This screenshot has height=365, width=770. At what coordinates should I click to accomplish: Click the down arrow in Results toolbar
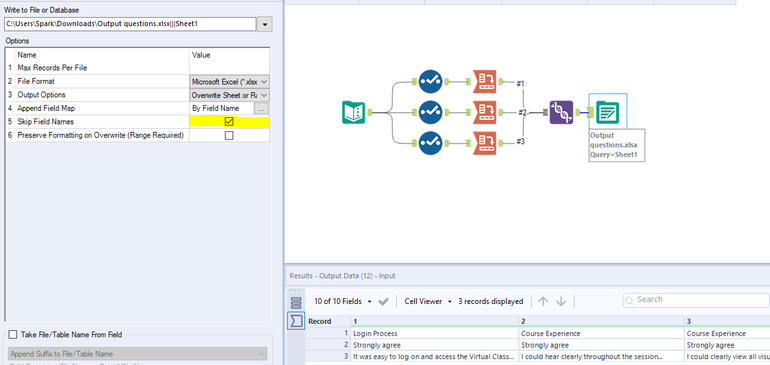[561, 301]
